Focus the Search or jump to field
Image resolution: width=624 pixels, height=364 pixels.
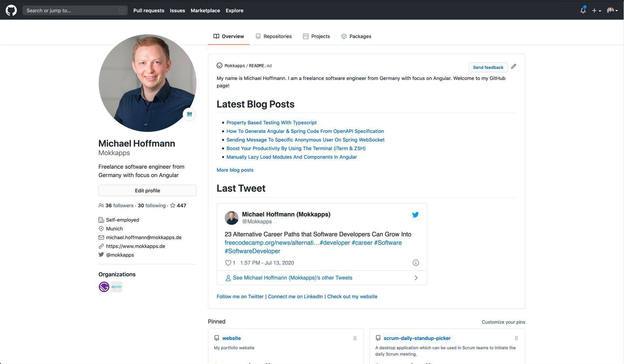coord(75,10)
